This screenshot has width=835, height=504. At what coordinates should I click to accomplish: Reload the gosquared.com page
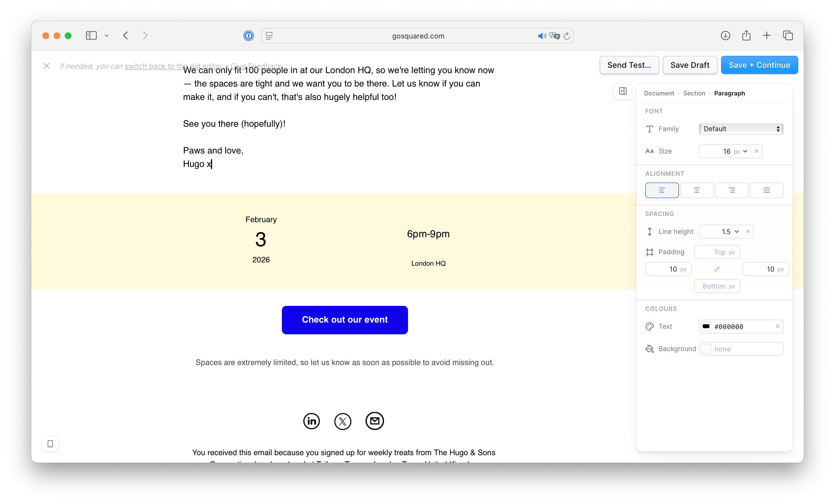click(x=567, y=36)
